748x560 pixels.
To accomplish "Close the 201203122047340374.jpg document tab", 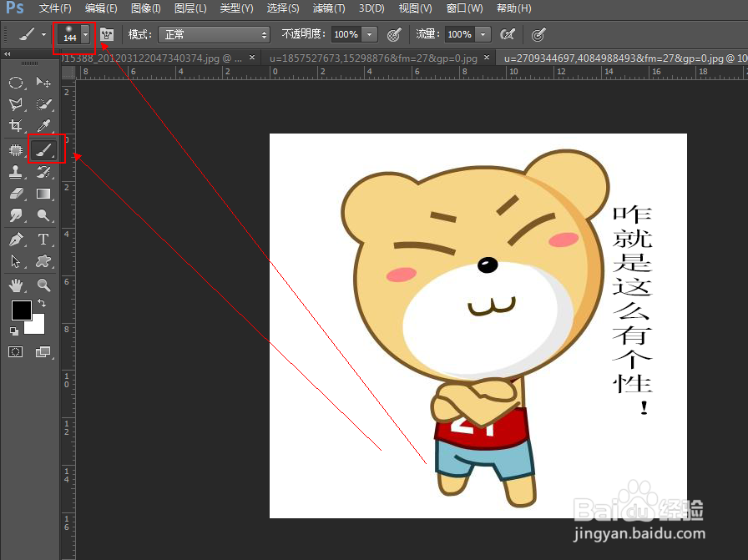I will [252, 58].
